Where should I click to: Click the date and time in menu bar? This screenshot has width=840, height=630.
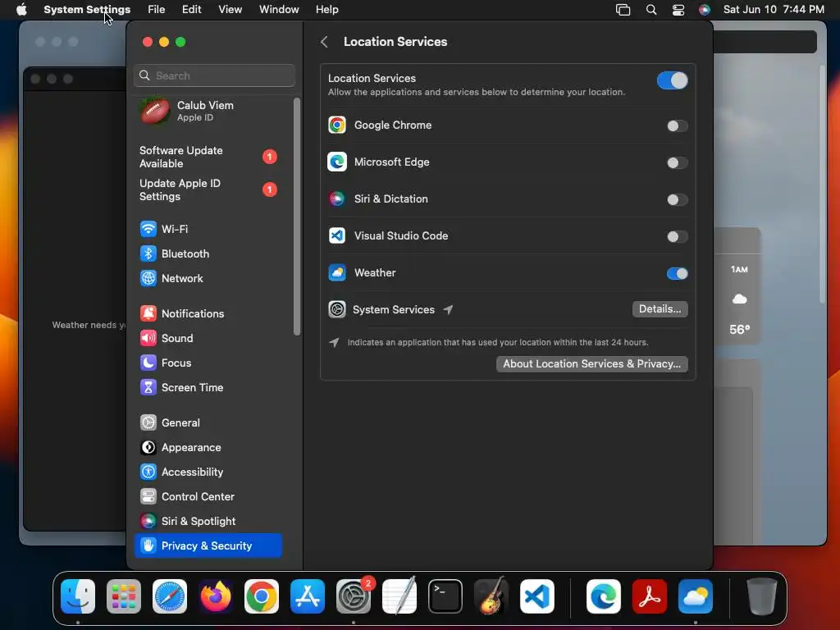coord(774,10)
